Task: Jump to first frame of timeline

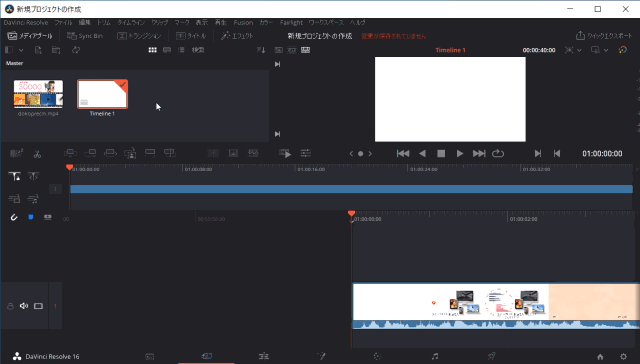Action: [x=403, y=153]
